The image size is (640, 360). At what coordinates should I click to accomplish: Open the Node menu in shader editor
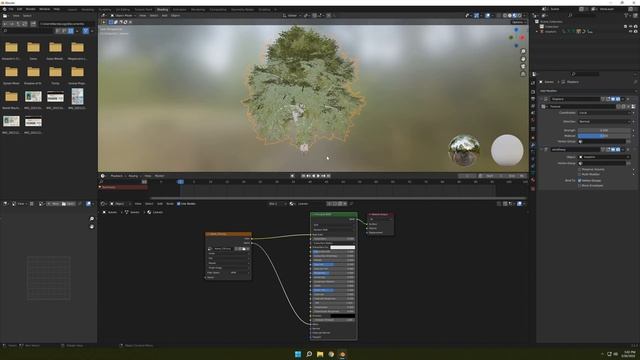[x=170, y=204]
